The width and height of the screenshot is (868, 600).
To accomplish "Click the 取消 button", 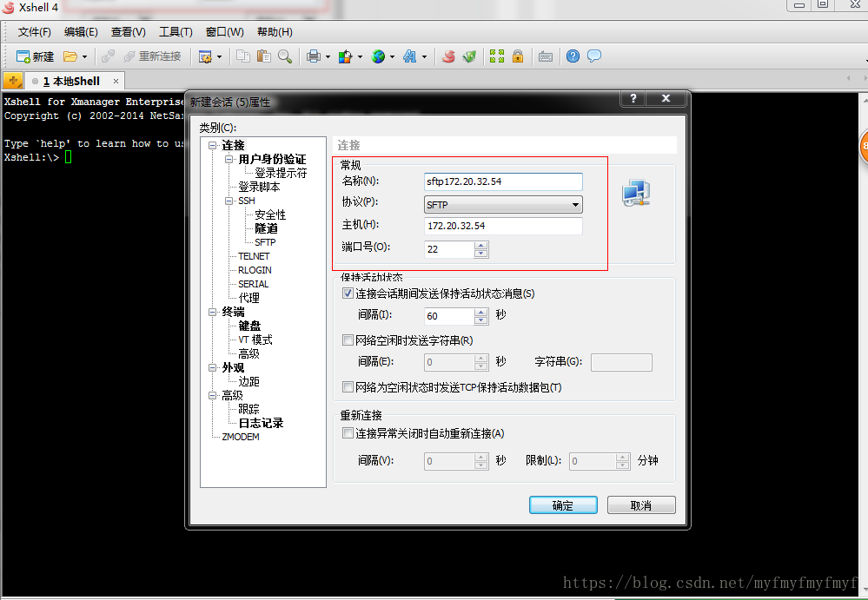I will coord(640,504).
